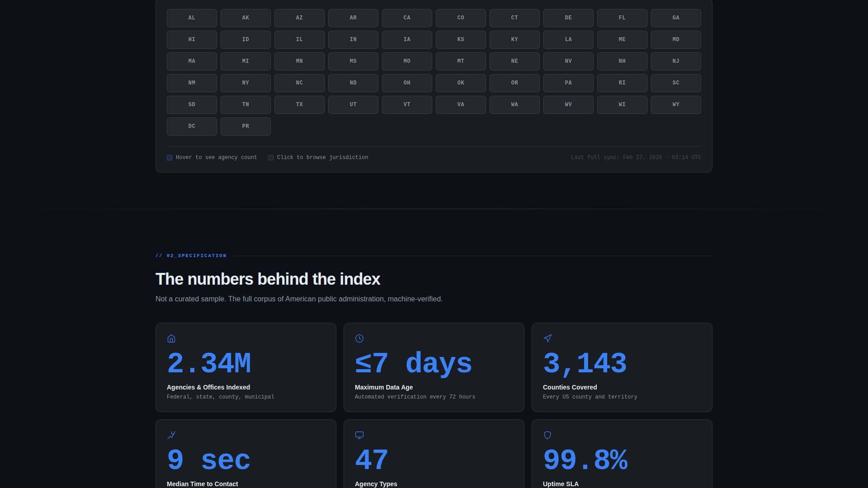Click the trend chart icon above 9 sec

pyautogui.click(x=171, y=435)
